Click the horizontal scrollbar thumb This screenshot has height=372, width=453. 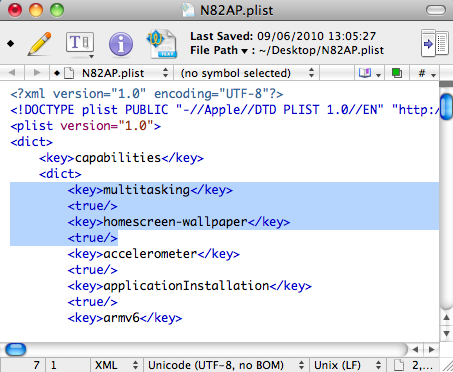pyautogui.click(x=16, y=349)
